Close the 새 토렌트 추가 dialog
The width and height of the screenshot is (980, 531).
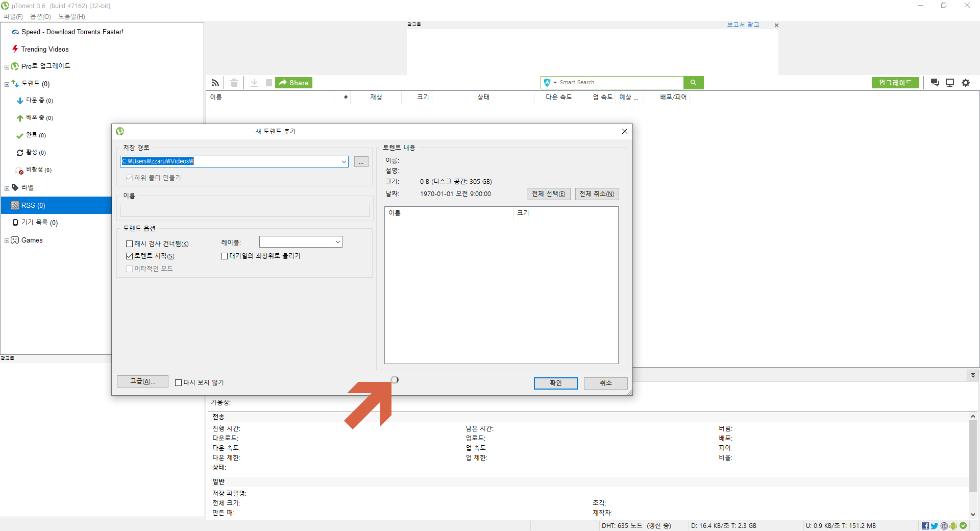(x=625, y=131)
